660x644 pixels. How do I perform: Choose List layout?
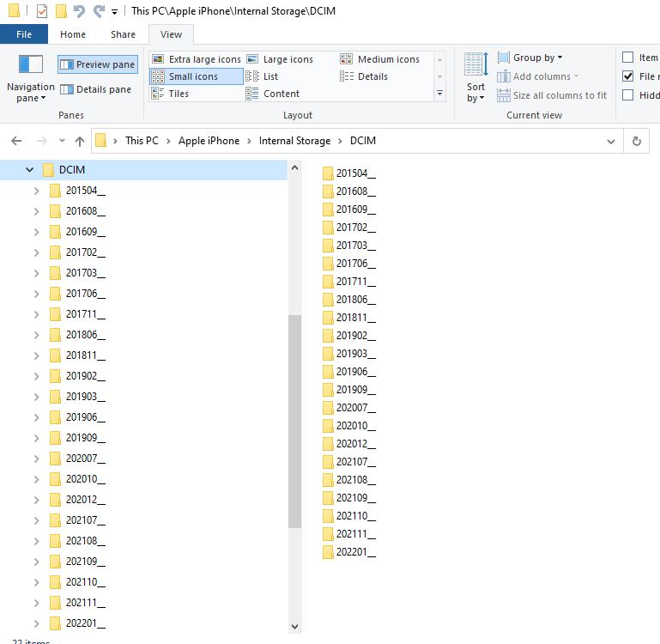pyautogui.click(x=262, y=76)
